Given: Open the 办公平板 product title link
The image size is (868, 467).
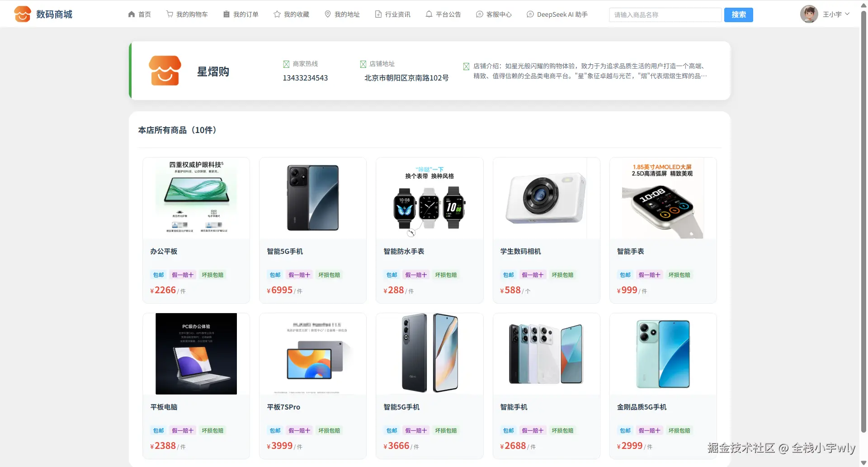Looking at the screenshot, I should (164, 252).
